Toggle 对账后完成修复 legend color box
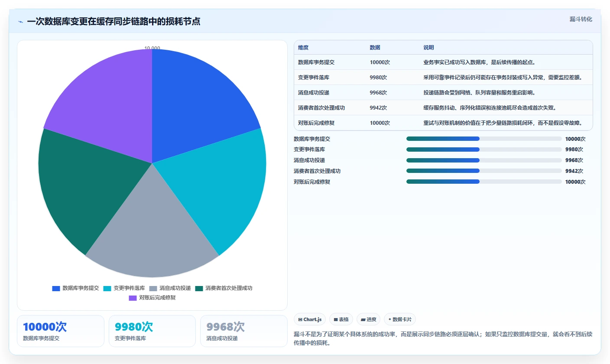Screen dimensions: 610x364 [133, 298]
